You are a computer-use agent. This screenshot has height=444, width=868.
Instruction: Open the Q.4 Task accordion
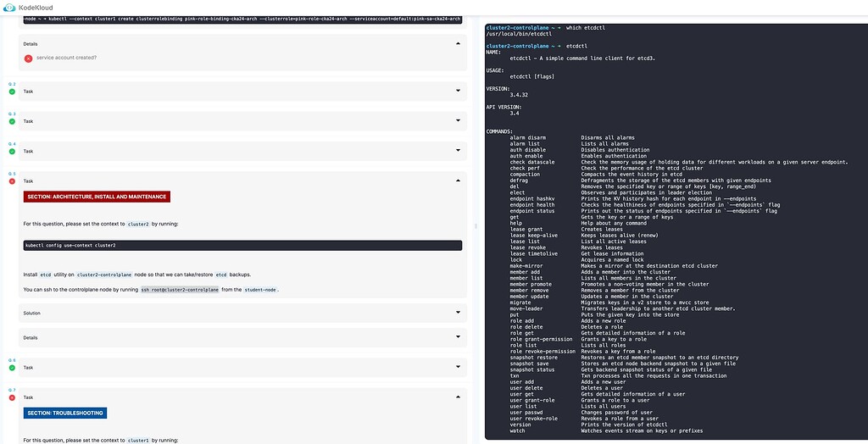coord(459,152)
